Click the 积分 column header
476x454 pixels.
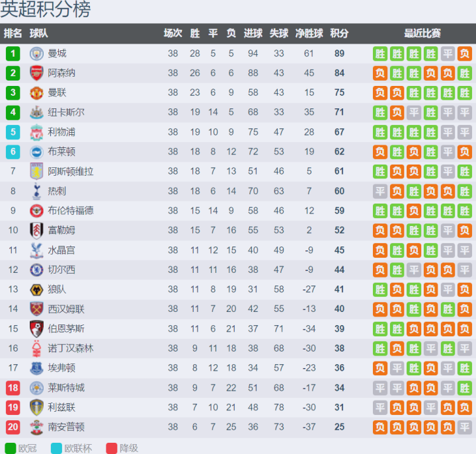pyautogui.click(x=339, y=34)
